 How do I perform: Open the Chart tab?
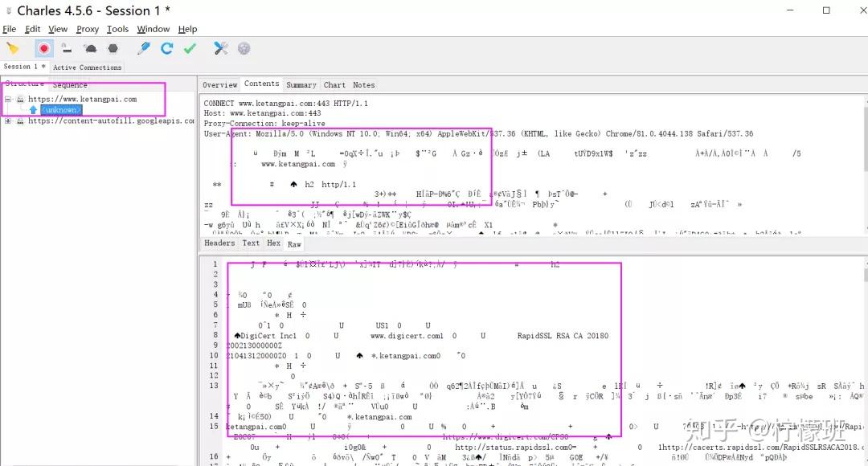coord(334,84)
